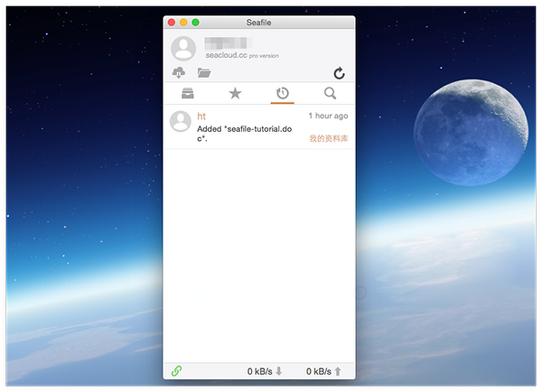Click the upload speed arrow icon
The height and width of the screenshot is (392, 542).
338,371
